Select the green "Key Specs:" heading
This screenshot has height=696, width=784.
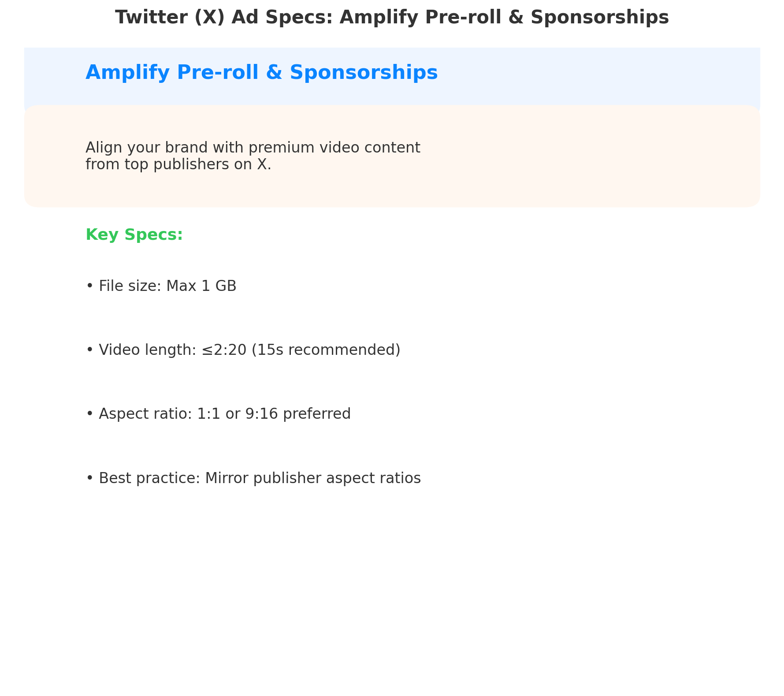click(x=134, y=234)
